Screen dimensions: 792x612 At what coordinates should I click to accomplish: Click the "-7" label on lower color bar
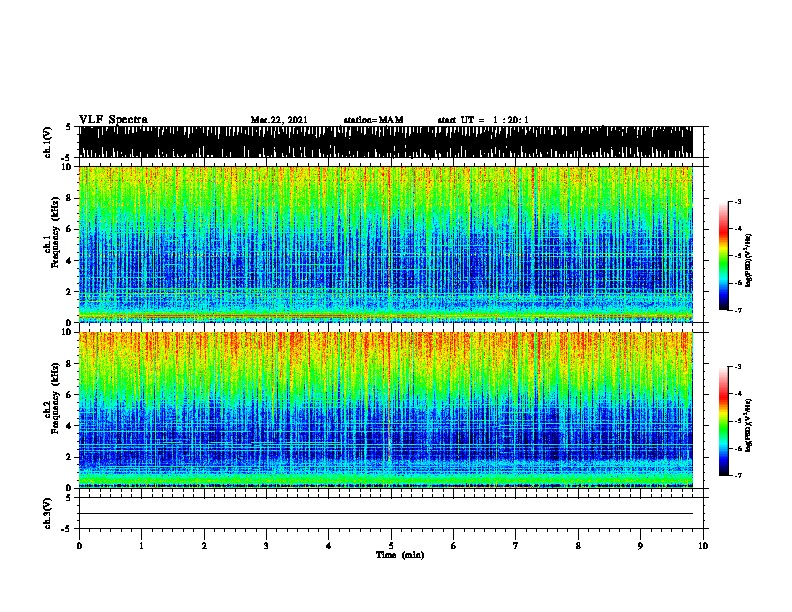point(738,475)
